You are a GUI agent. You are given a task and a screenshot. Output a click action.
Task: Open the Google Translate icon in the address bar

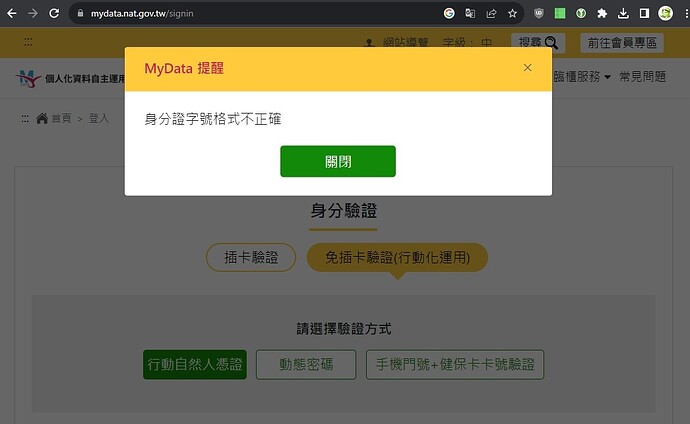point(470,14)
